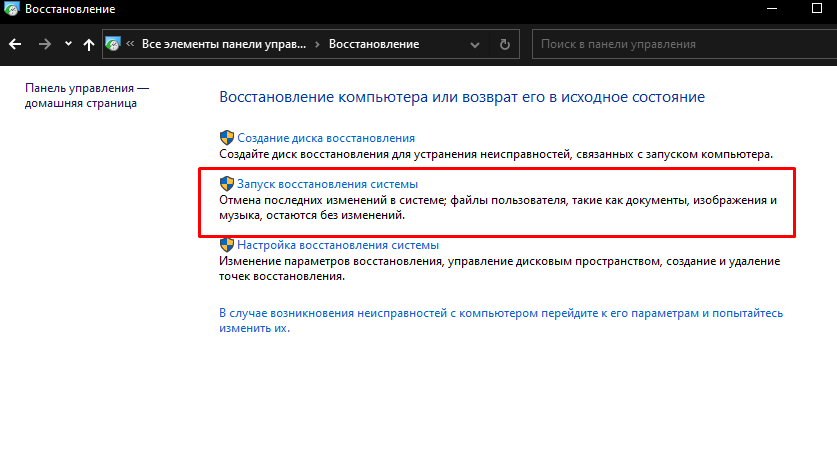Screen dimensions: 837x454
Task: Launch Запуск восстановления системы
Action: coord(326,185)
